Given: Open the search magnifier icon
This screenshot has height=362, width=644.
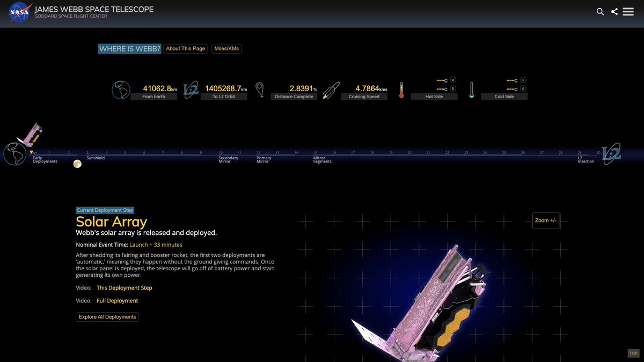Looking at the screenshot, I should pos(600,12).
